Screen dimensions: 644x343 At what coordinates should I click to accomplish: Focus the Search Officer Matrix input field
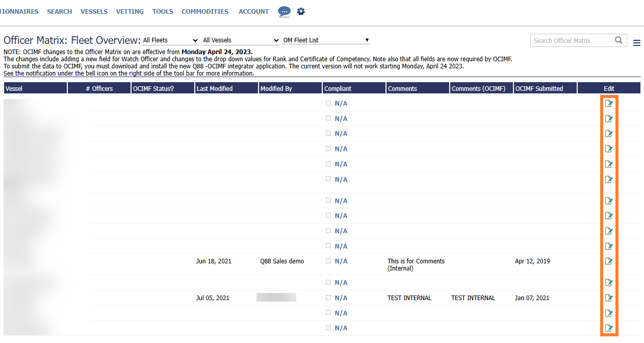(x=571, y=40)
